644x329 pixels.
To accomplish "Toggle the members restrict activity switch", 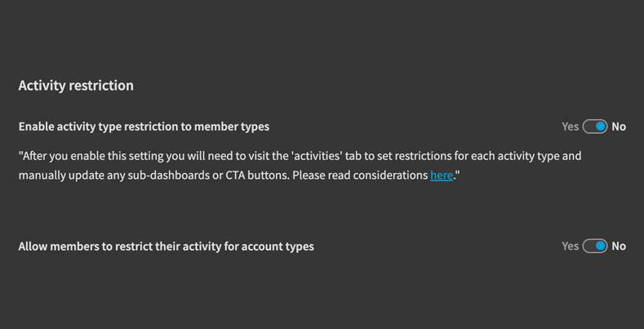I will point(595,246).
